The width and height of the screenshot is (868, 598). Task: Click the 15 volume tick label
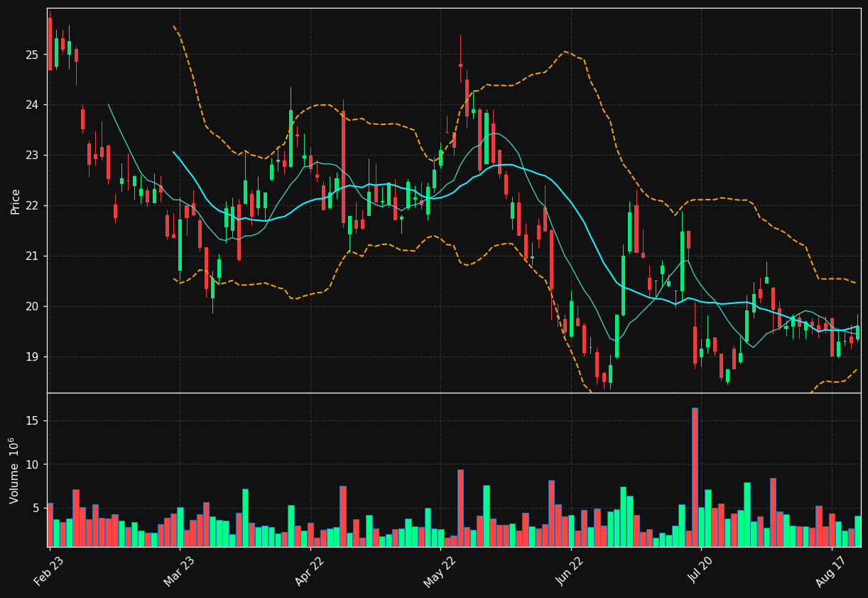(34, 421)
